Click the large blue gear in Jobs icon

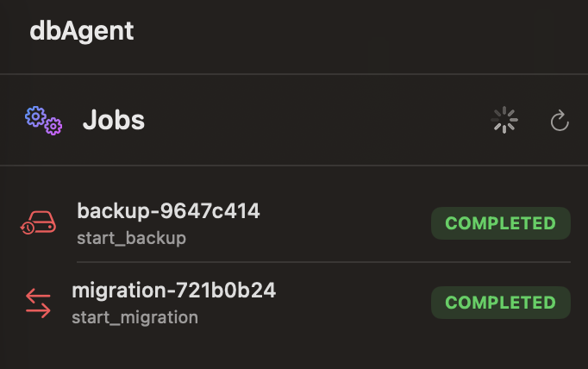point(35,116)
